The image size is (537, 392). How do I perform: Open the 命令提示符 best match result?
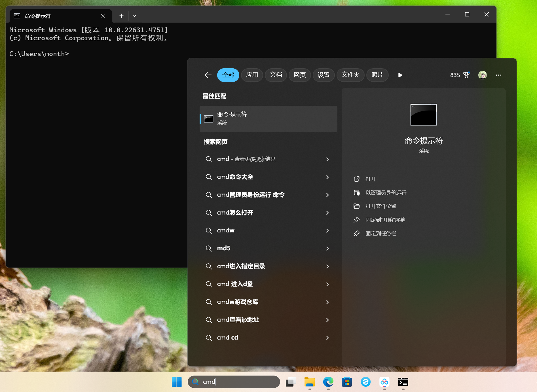click(x=268, y=119)
